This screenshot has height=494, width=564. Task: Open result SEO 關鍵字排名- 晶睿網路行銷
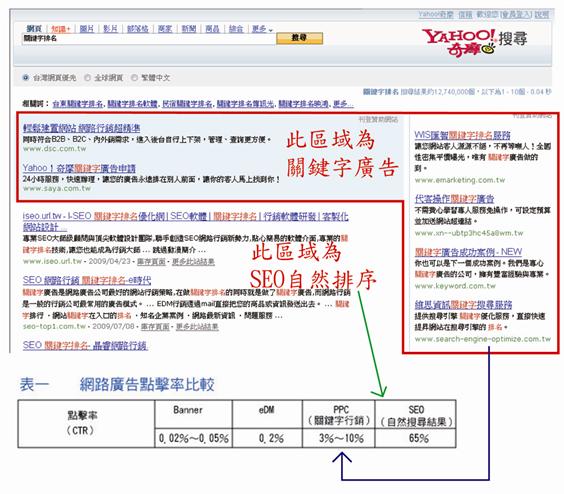[85, 345]
